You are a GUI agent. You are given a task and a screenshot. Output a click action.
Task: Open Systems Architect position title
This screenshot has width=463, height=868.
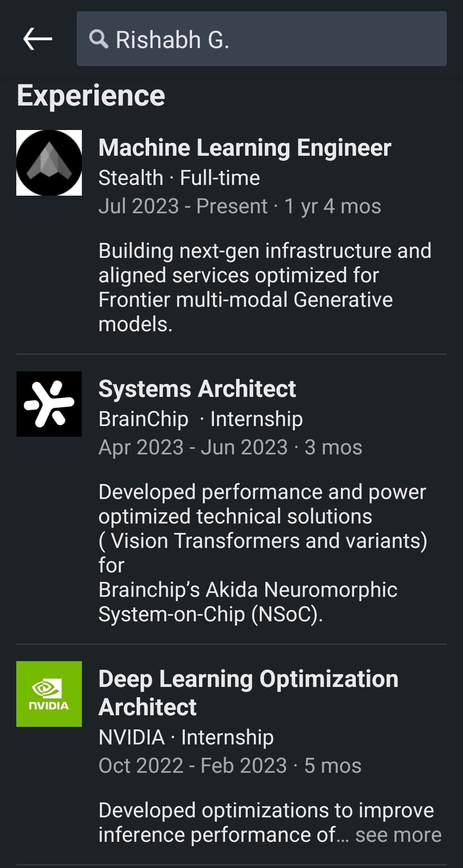coord(197,389)
